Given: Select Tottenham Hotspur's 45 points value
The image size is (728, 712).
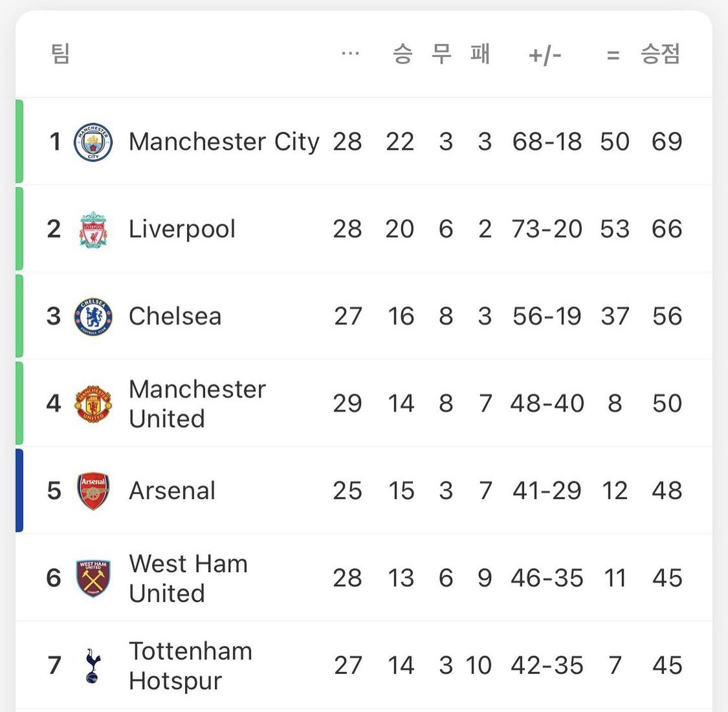Looking at the screenshot, I should click(x=667, y=665).
